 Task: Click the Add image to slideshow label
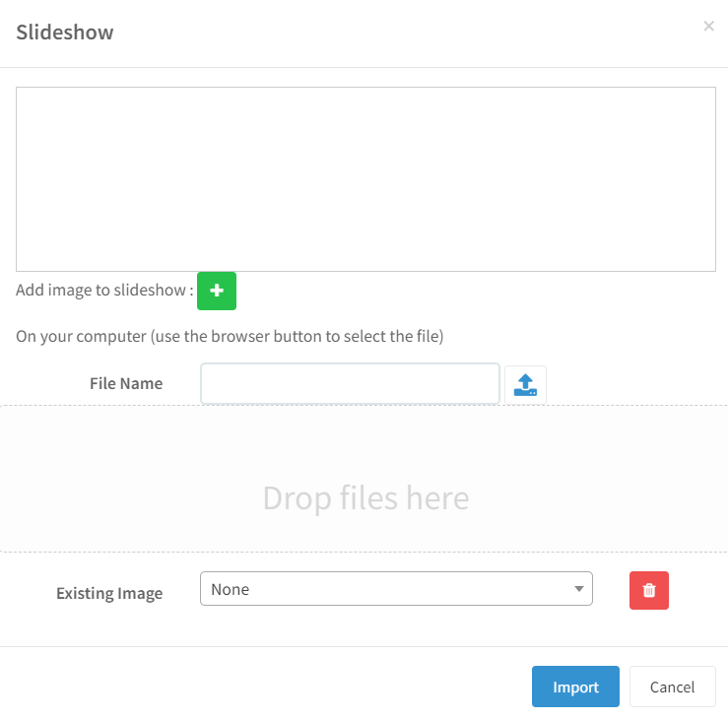point(104,291)
